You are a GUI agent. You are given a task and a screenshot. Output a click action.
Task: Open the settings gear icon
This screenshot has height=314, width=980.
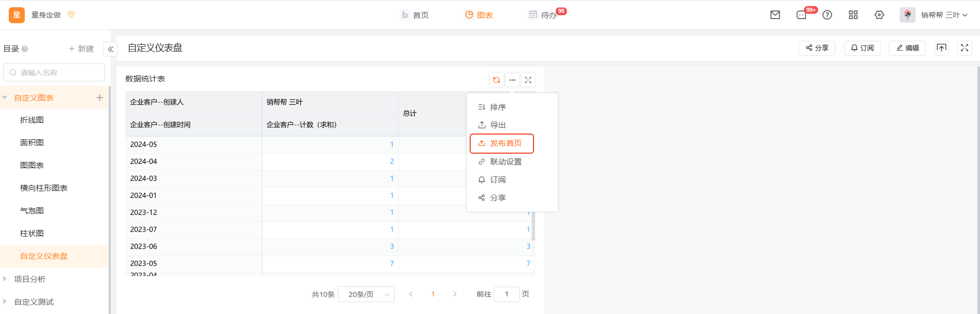coord(879,15)
